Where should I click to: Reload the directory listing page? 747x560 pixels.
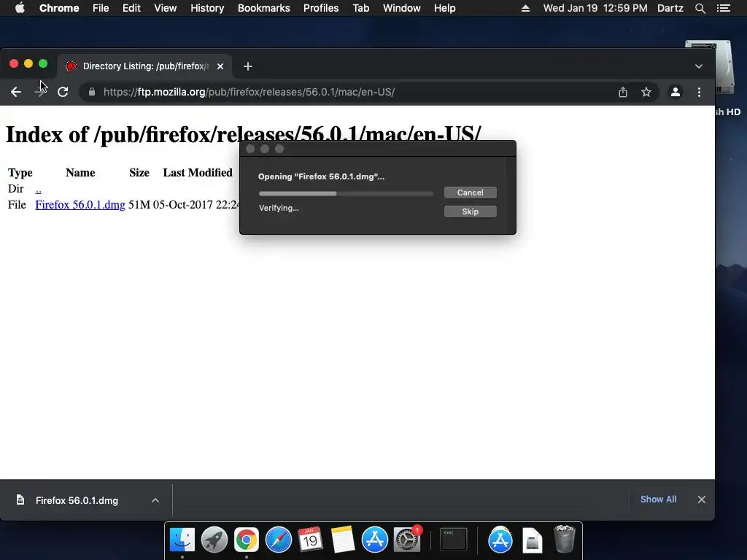tap(63, 92)
